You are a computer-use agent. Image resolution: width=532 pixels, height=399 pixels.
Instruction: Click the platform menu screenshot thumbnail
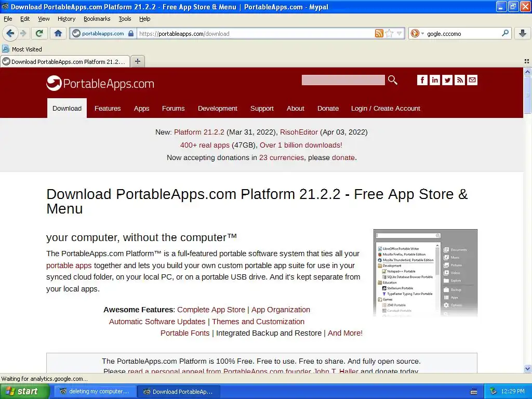[x=425, y=273]
